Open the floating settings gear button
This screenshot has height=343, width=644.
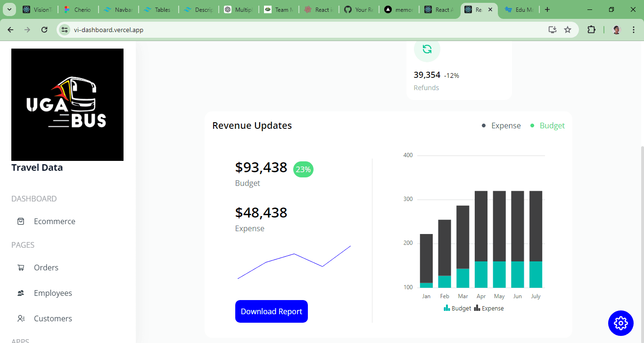[x=621, y=323]
